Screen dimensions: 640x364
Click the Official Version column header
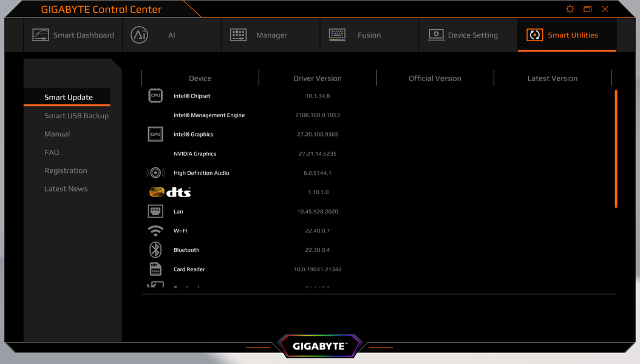coord(435,78)
